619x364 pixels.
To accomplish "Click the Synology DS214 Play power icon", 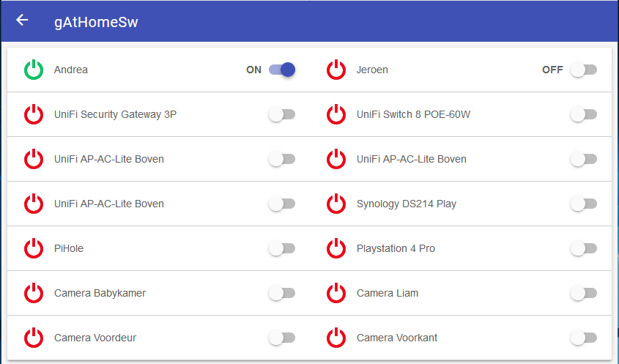I will 336,204.
